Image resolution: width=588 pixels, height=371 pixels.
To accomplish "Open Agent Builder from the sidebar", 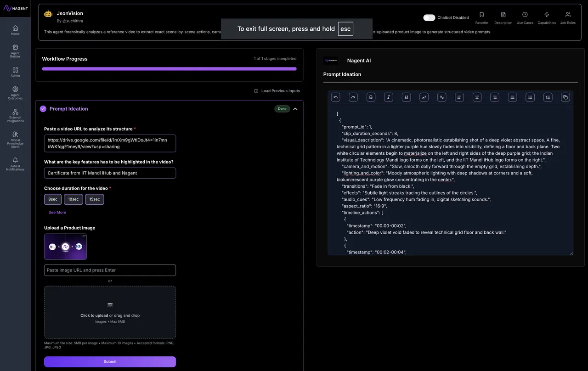I will [x=15, y=51].
